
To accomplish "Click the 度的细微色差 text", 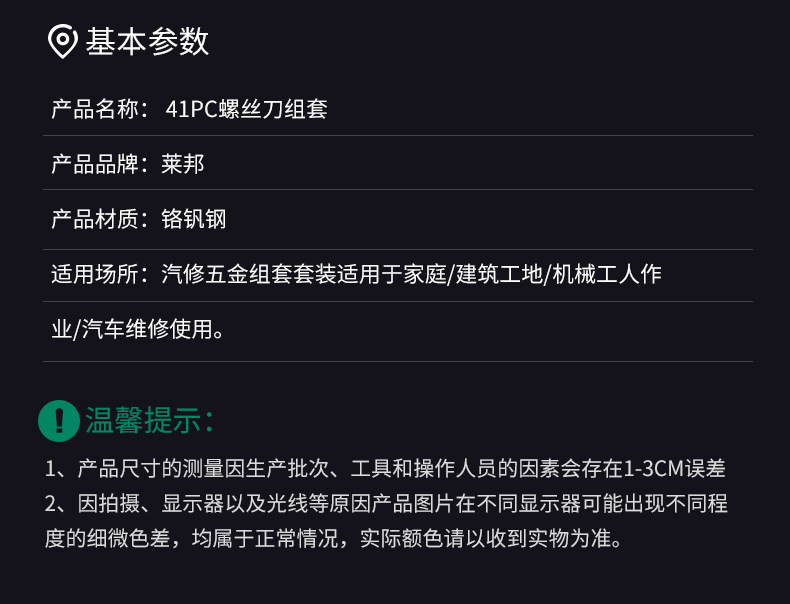I will coord(105,540).
